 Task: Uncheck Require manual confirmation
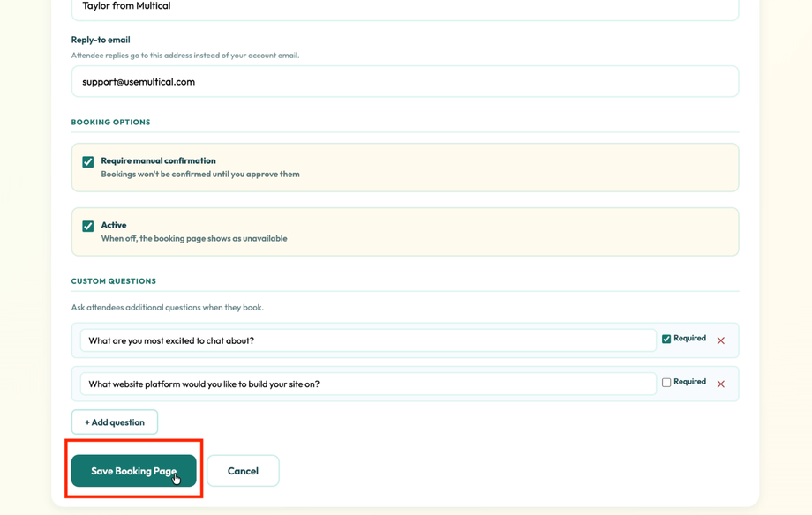(87, 161)
